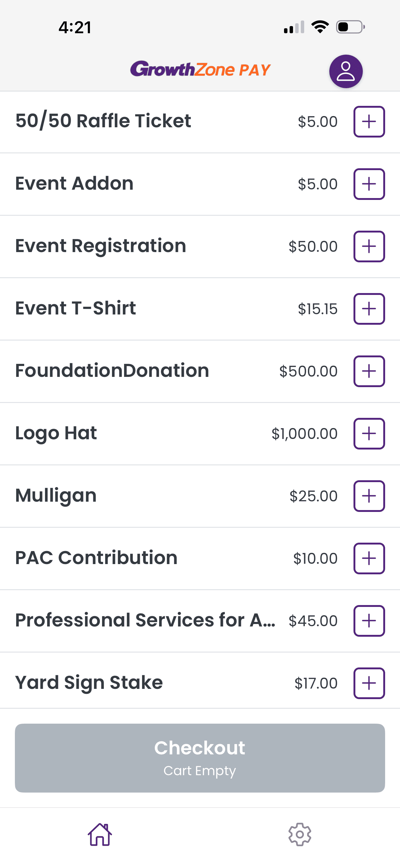Tap the Logo Hat item label
The height and width of the screenshot is (868, 400).
[x=56, y=433]
